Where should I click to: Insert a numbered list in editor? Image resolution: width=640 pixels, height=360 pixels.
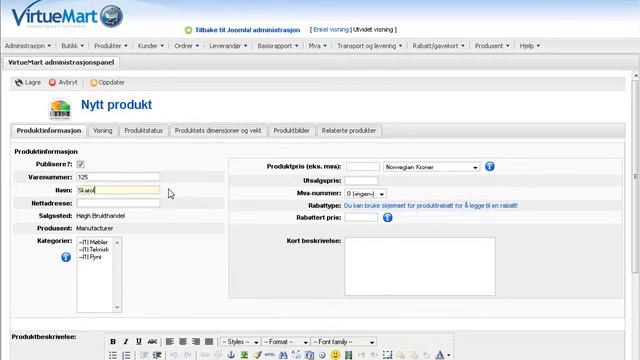coord(126,355)
